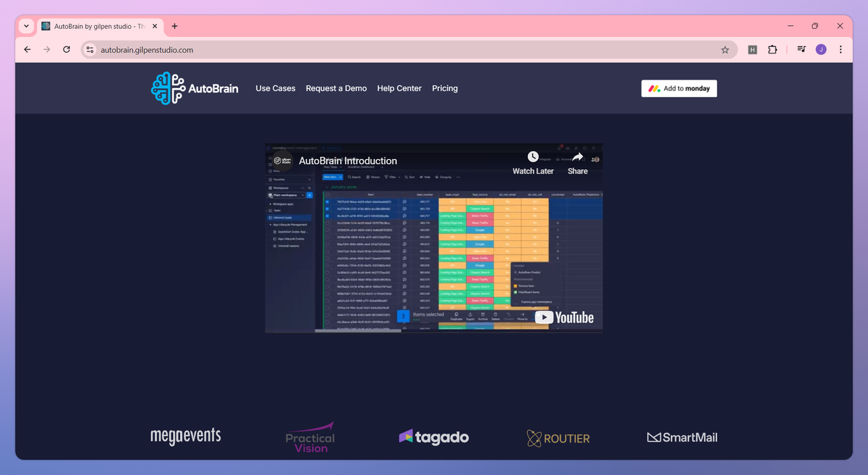Viewport: 868px width, 475px height.
Task: Click the megaevents logo
Action: [x=186, y=436]
